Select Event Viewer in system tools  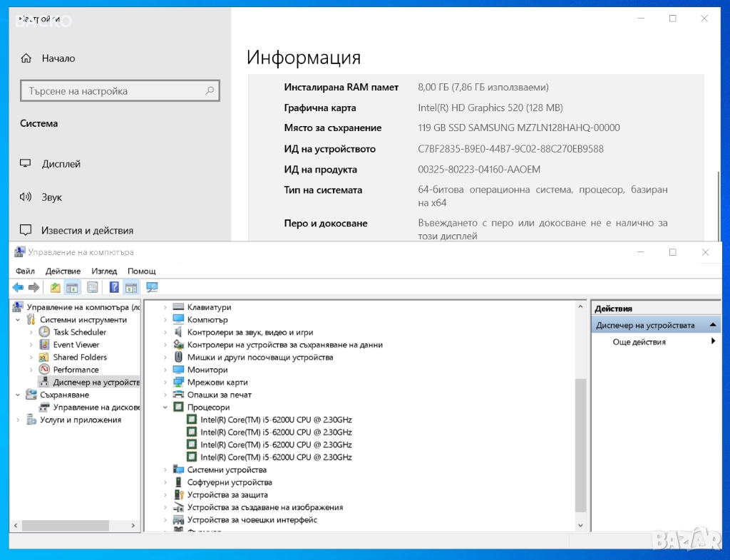pyautogui.click(x=76, y=345)
